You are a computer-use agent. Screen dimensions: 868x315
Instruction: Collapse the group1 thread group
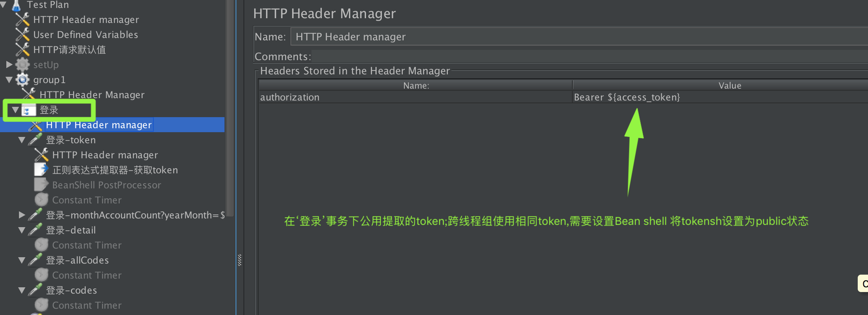tap(9, 80)
